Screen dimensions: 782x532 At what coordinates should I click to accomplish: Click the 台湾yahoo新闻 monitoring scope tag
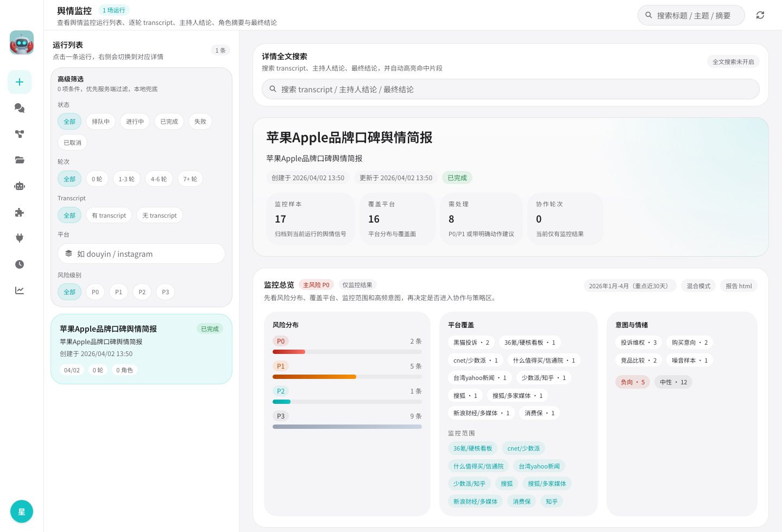pos(539,466)
